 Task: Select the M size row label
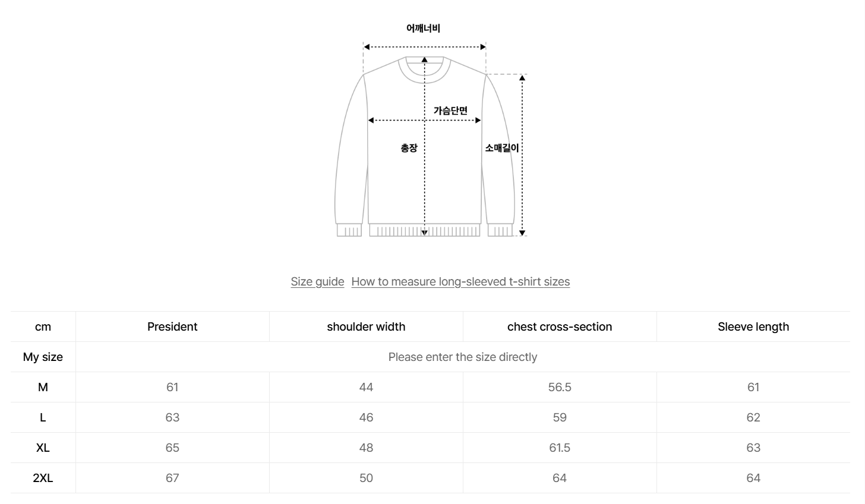tap(43, 387)
